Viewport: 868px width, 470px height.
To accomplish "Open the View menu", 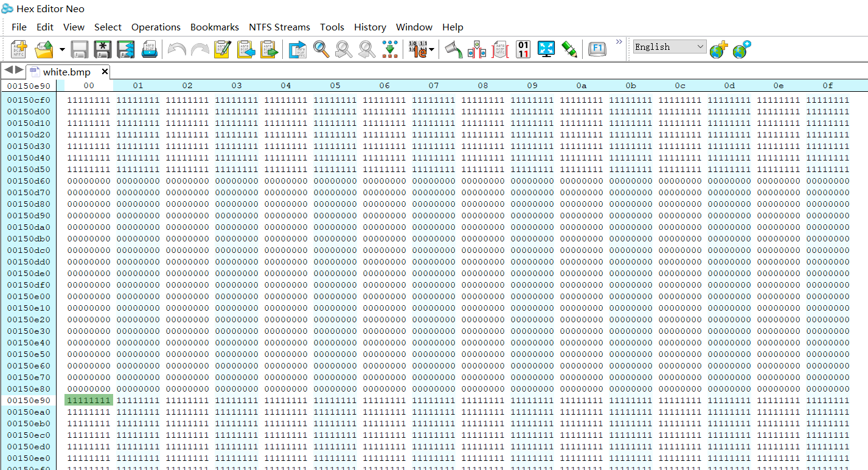I will [x=74, y=27].
